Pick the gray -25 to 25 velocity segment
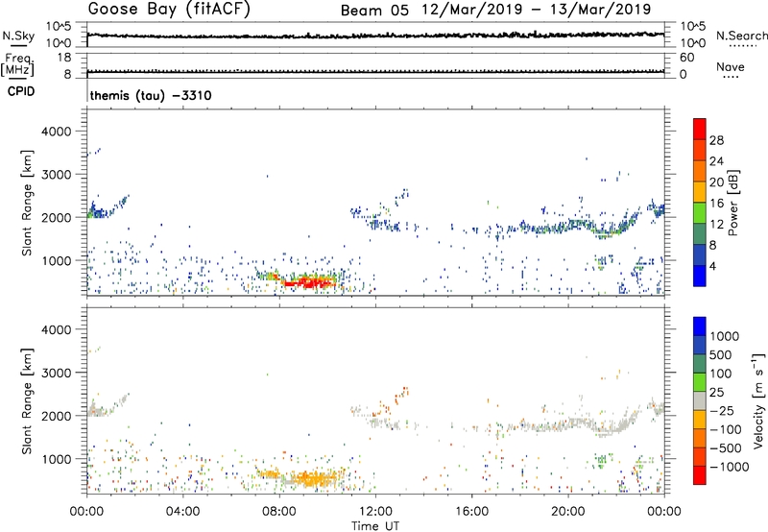768x532 pixels. tap(700, 401)
